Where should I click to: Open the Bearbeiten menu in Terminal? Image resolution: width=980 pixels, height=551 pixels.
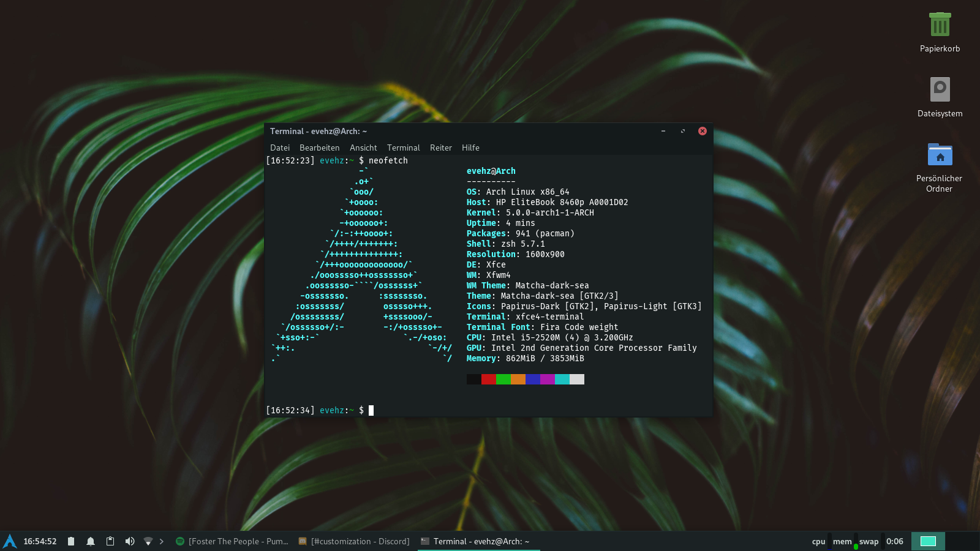[x=319, y=148]
